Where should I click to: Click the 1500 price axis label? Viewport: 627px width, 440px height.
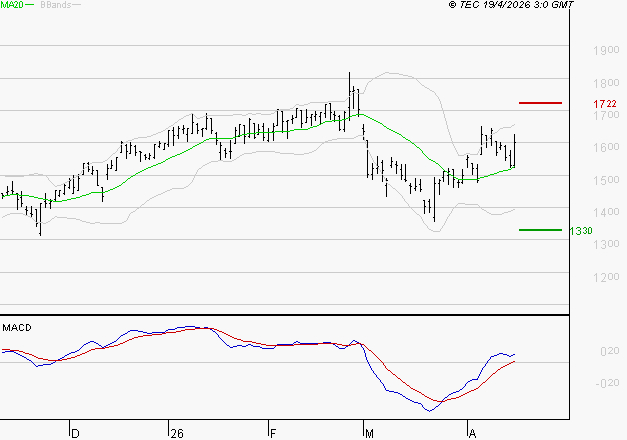[x=604, y=180]
